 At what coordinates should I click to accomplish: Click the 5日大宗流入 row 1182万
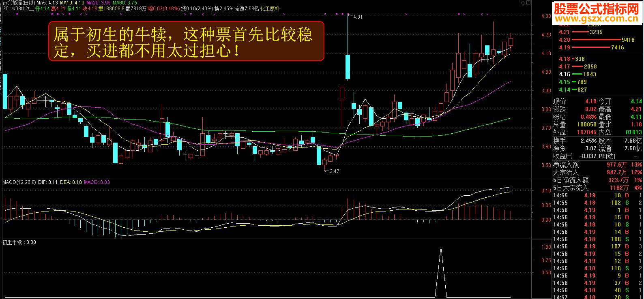tap(597, 188)
